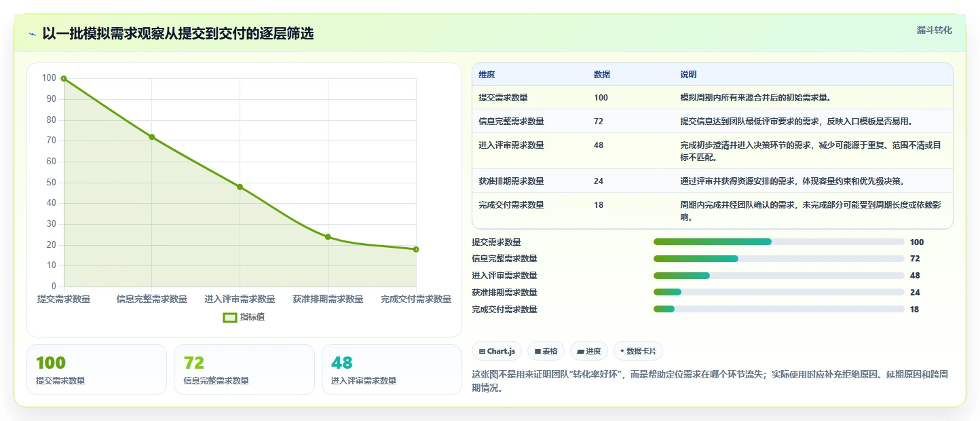980x421 pixels.
Task: Click the footnote starting 这张图不是用来证明
Action: [x=710, y=382]
